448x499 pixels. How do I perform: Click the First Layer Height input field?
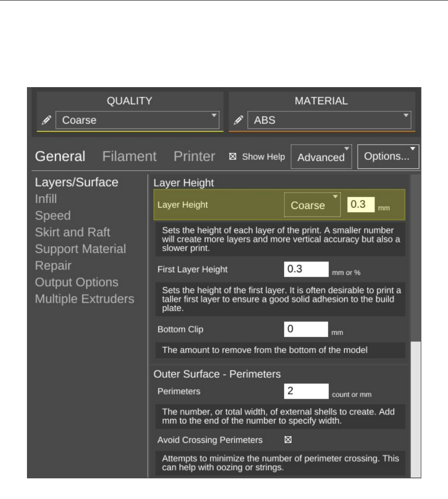306,269
